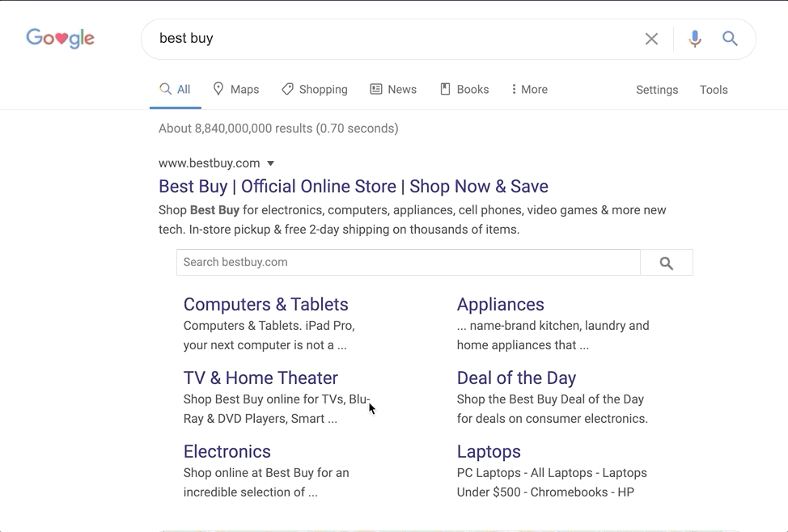
Task: Open Computers & Tablets sitelink
Action: pyautogui.click(x=265, y=305)
